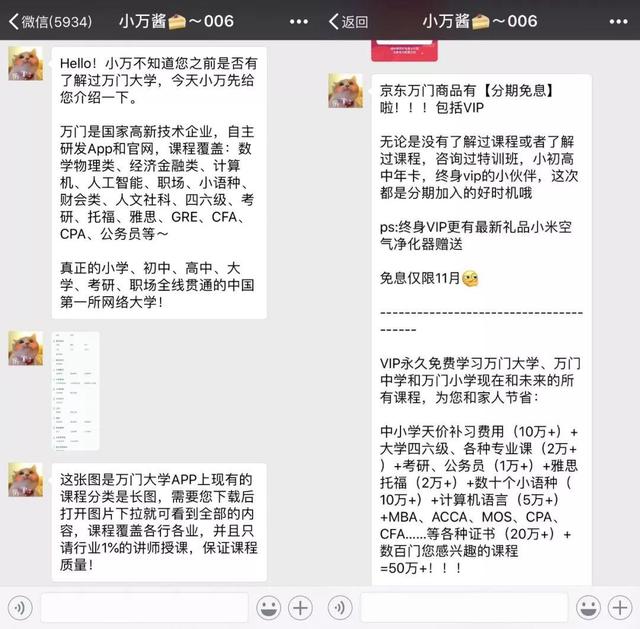Tap the voice input icon in left chat
The width and height of the screenshot is (640, 629).
point(20,608)
